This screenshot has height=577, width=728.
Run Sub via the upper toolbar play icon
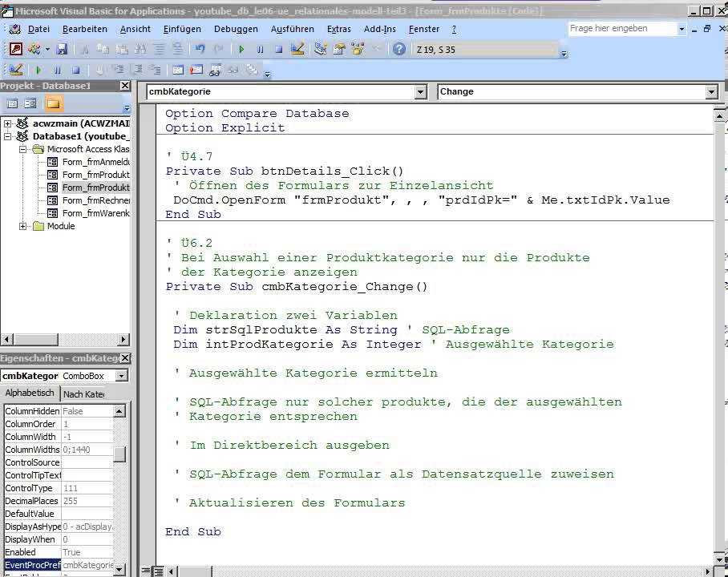coord(241,49)
